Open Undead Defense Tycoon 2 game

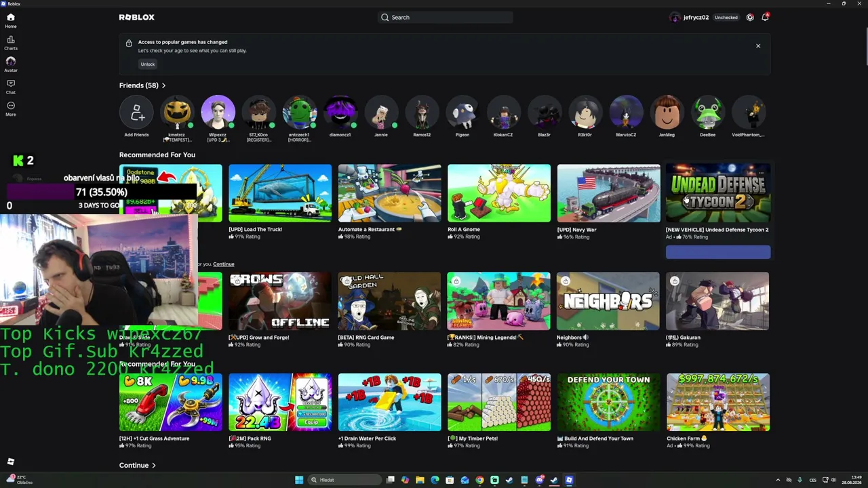coord(718,193)
